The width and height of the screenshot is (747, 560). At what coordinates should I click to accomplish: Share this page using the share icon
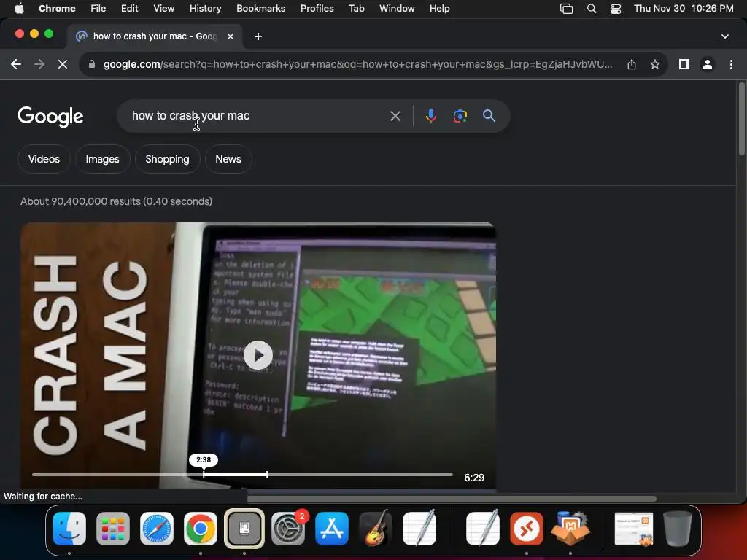click(x=632, y=64)
